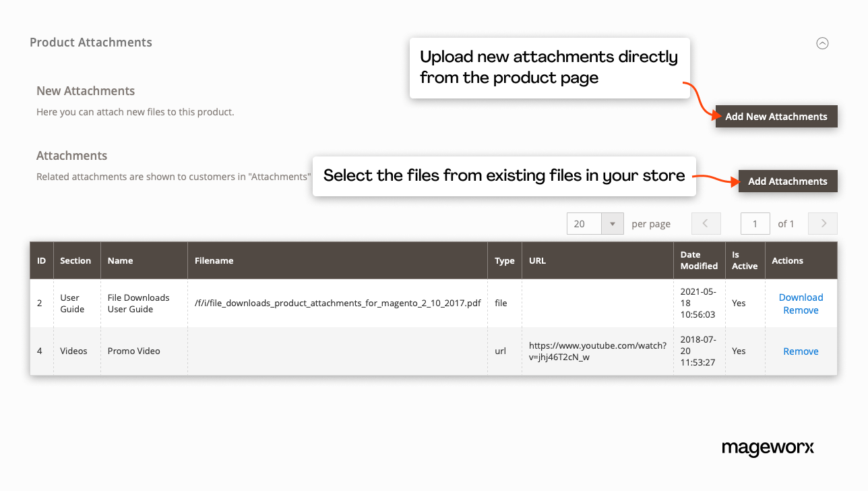Image resolution: width=868 pixels, height=491 pixels.
Task: Collapse the Product Attachments section
Action: click(x=822, y=43)
